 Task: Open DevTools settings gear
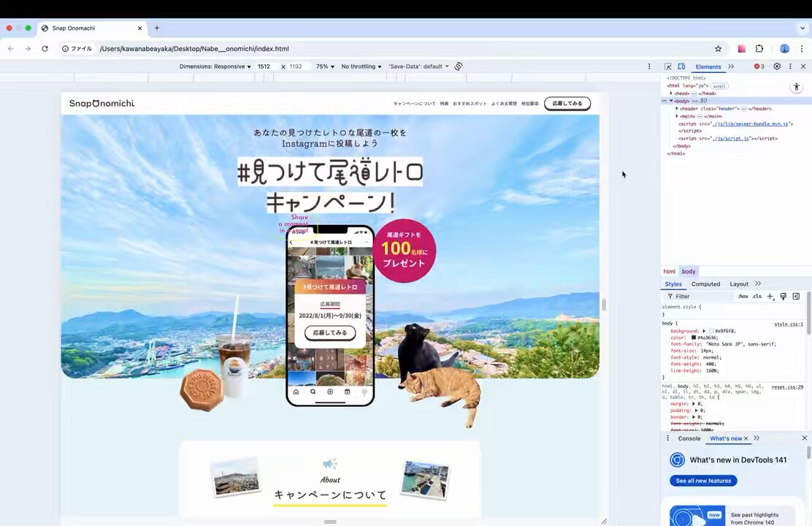pyautogui.click(x=777, y=66)
